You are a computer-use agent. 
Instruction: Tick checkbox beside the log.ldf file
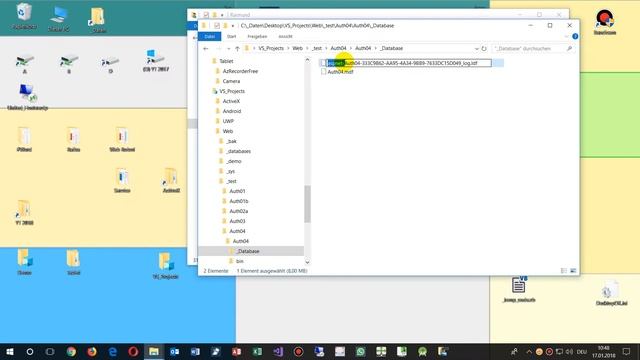click(323, 63)
